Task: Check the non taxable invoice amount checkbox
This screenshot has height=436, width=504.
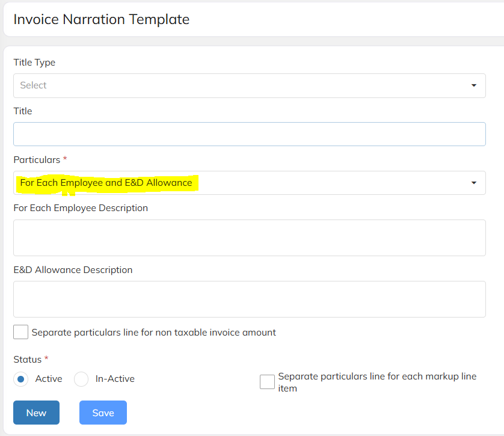Action: pos(20,332)
